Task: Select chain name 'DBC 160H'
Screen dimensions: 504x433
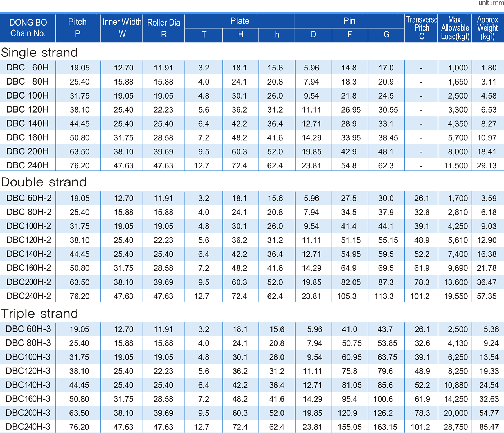Action: [27, 138]
